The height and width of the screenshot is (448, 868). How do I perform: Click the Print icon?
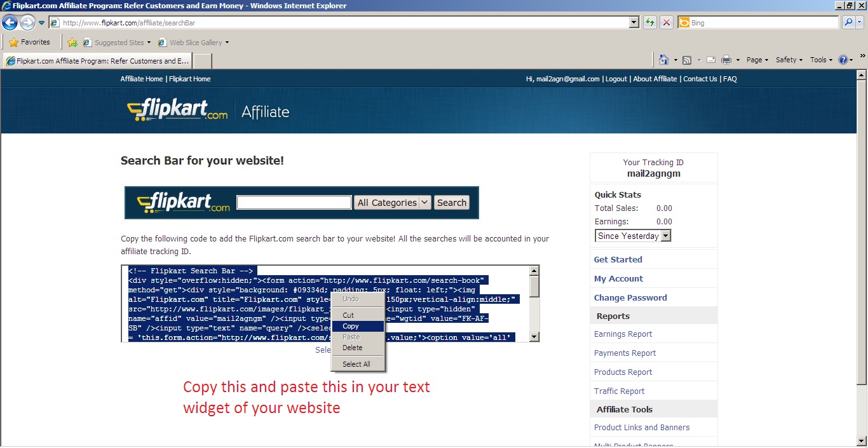coord(726,60)
